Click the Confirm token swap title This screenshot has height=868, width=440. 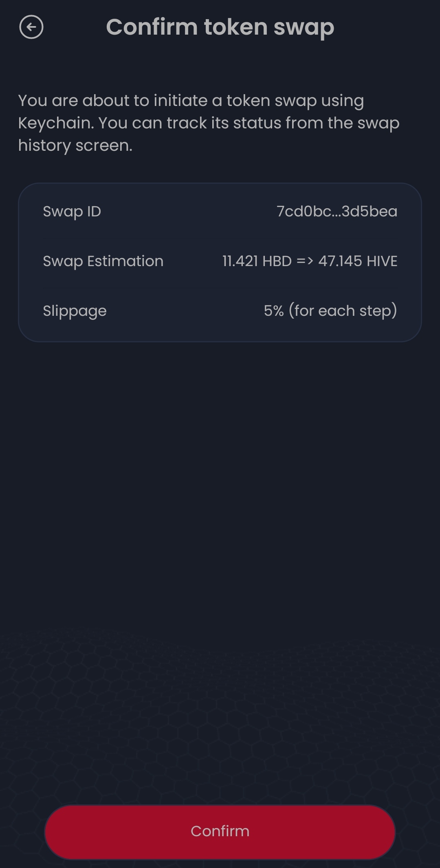(x=220, y=27)
